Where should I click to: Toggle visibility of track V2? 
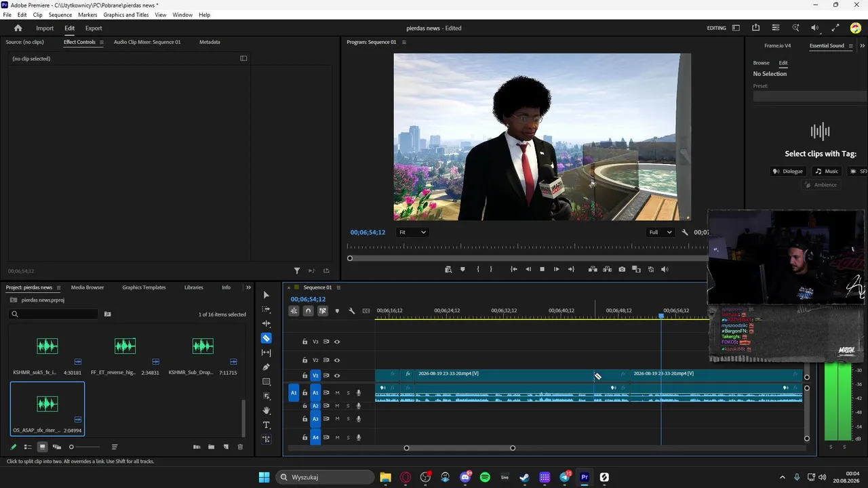click(337, 360)
